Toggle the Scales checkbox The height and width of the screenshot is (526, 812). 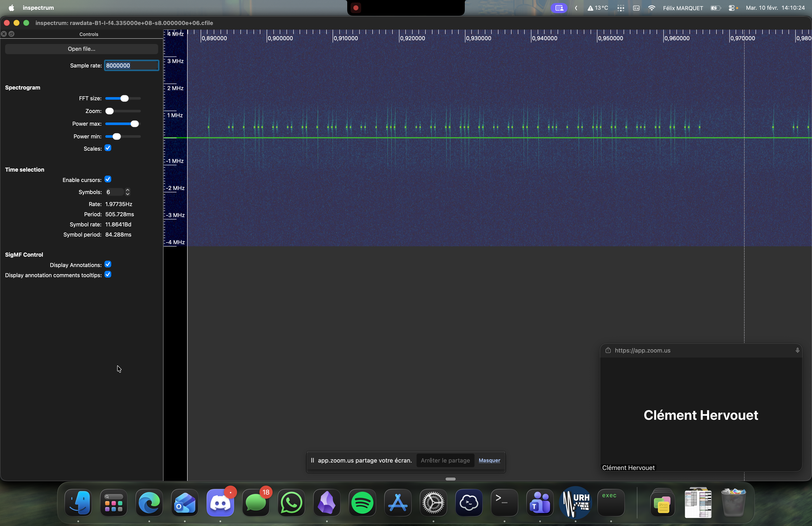[x=108, y=148]
